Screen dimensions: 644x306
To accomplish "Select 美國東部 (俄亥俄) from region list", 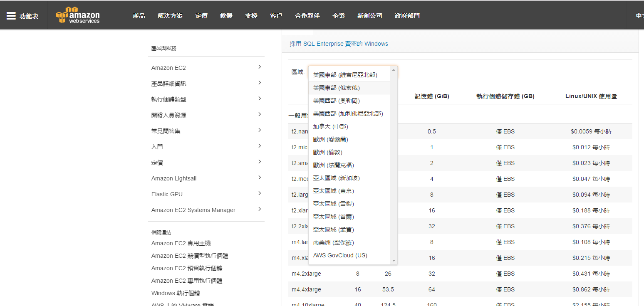I will click(x=349, y=88).
